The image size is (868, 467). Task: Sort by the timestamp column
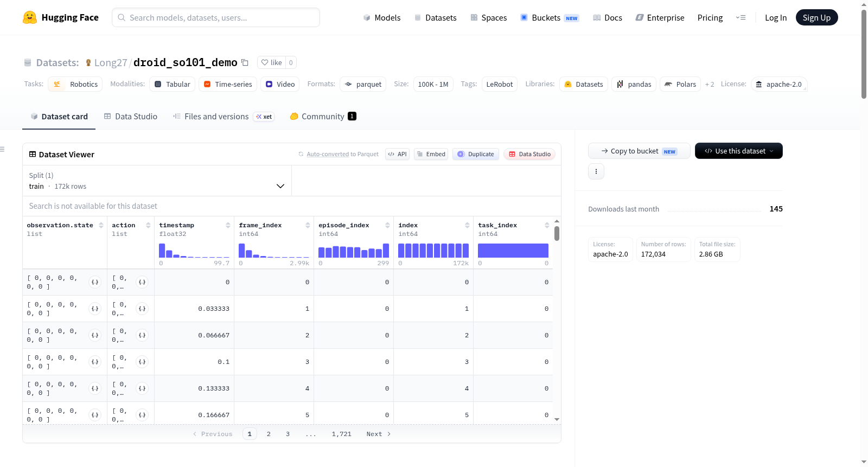click(228, 225)
